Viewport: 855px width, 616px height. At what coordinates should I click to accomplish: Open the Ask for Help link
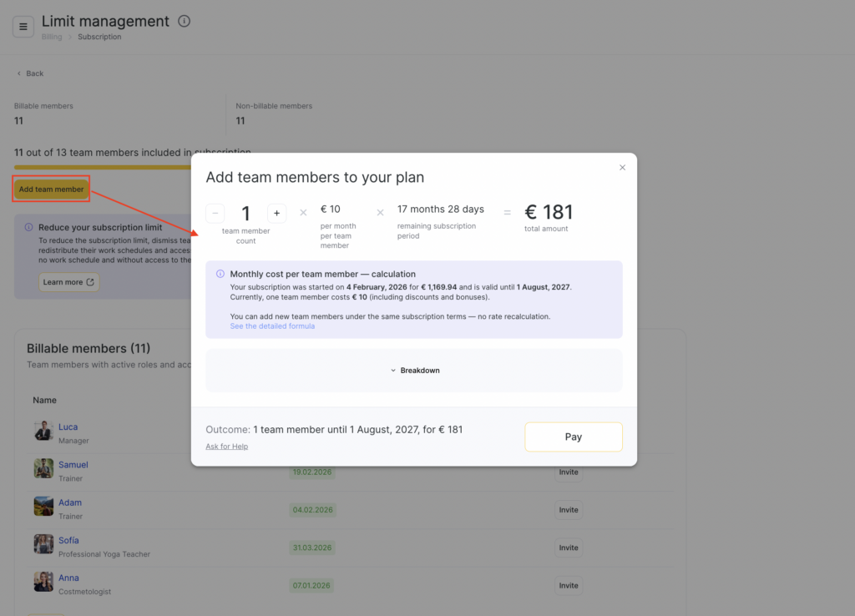[226, 447]
